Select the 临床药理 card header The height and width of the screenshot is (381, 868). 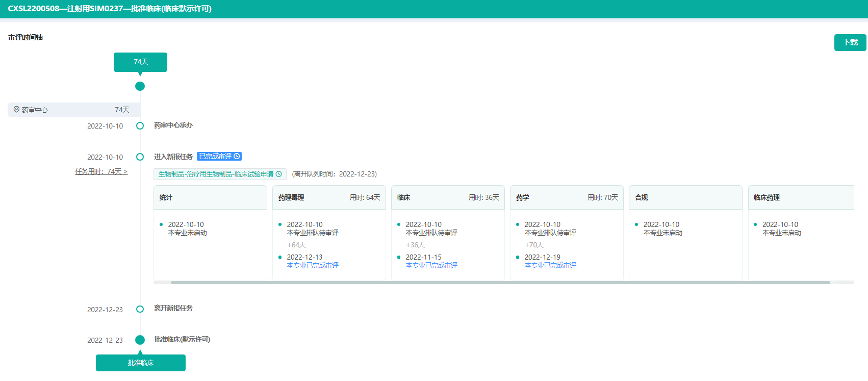[x=801, y=198]
